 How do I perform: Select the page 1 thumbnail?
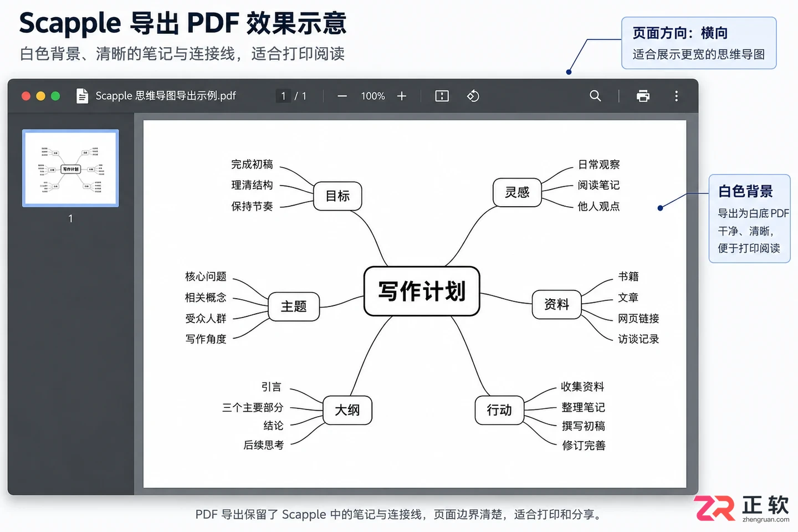tap(70, 168)
